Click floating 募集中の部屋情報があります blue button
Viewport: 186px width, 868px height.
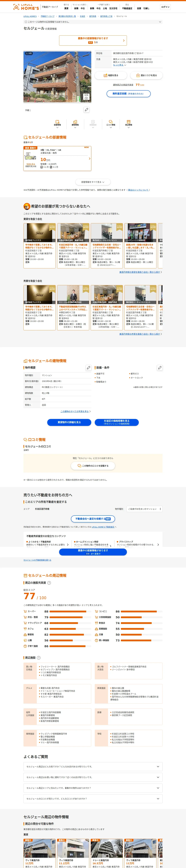pos(93,552)
